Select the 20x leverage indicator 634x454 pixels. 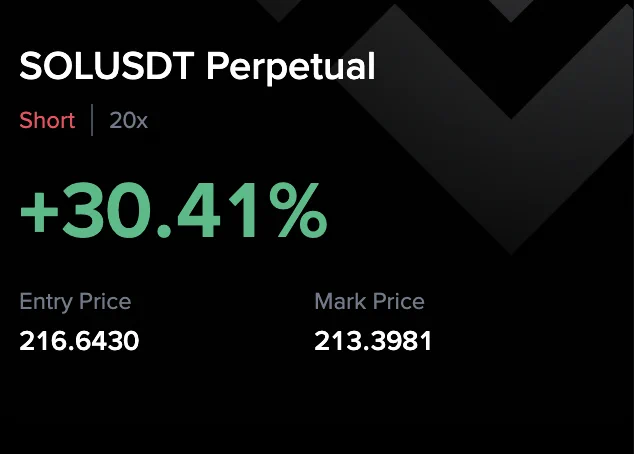[129, 120]
